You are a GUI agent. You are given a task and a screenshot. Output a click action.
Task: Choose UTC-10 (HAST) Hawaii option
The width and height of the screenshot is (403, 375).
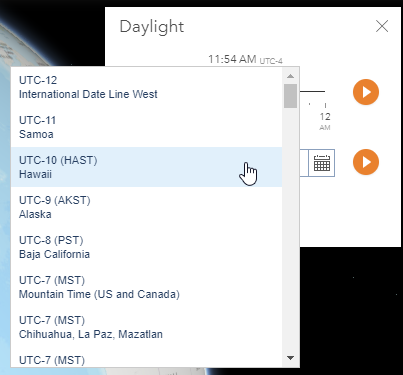click(146, 167)
